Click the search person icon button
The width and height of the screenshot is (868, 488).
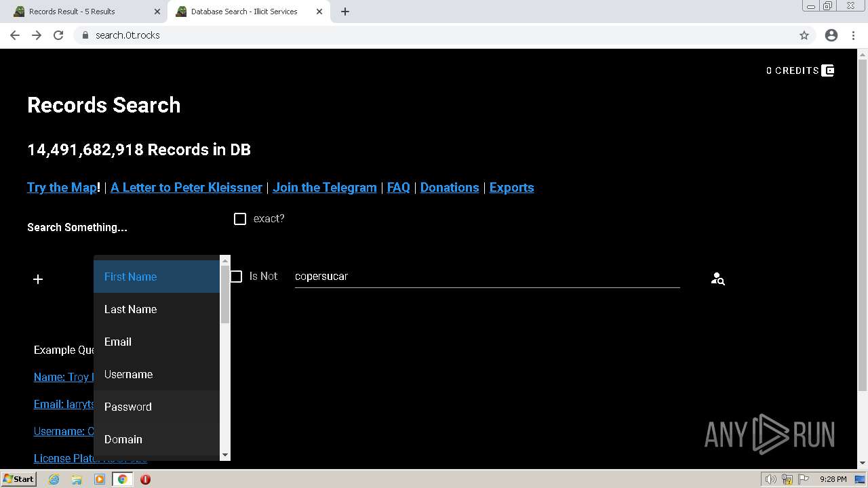(717, 279)
